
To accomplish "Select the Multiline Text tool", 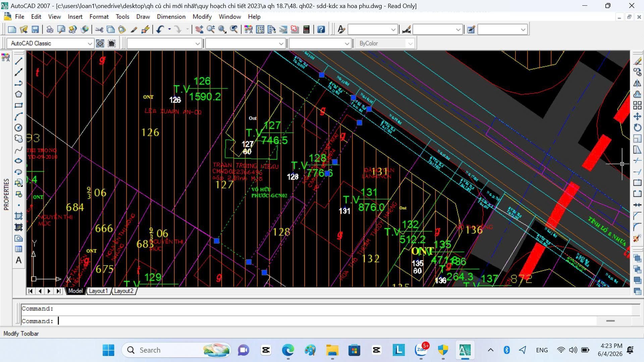I will pos(18,260).
